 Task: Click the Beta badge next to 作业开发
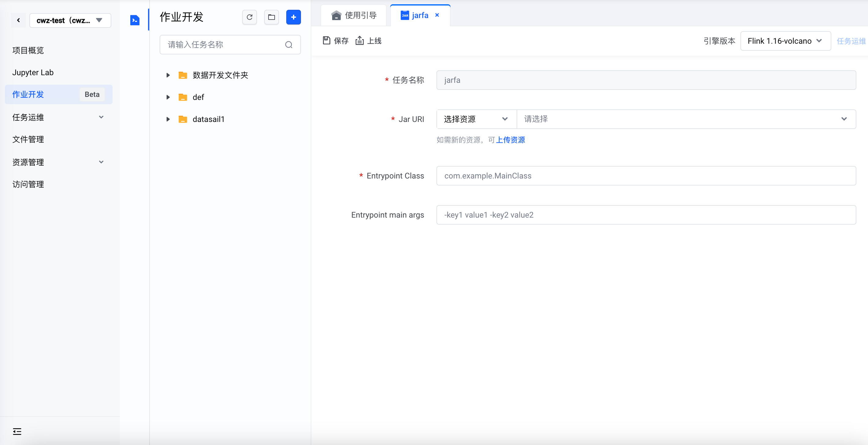tap(92, 94)
